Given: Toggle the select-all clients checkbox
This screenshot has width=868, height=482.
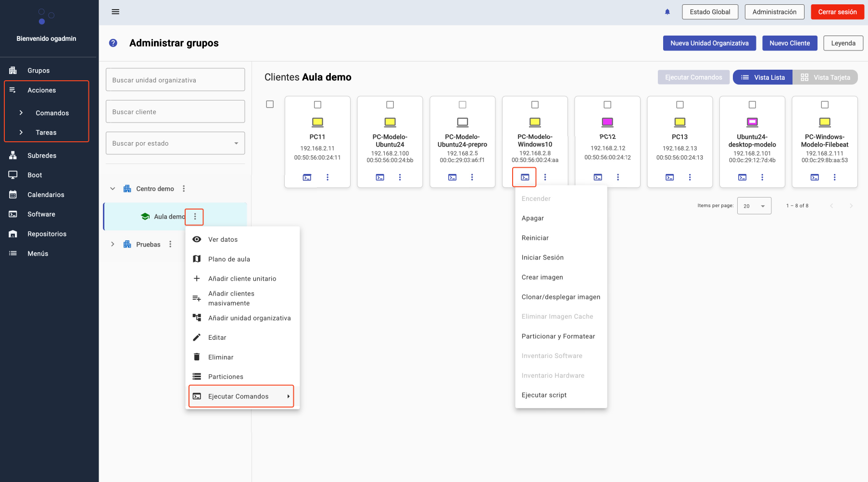Looking at the screenshot, I should [270, 104].
